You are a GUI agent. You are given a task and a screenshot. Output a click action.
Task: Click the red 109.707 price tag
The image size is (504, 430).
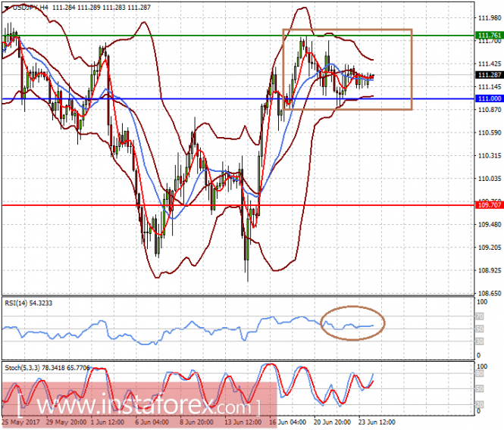click(488, 205)
